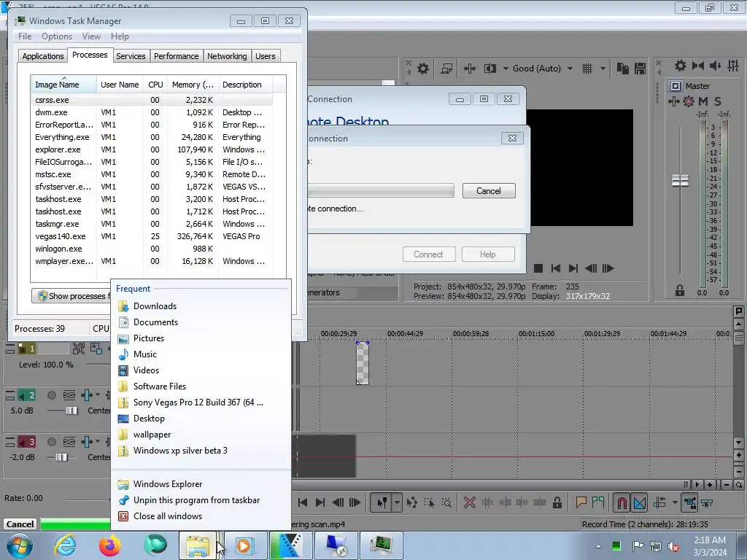Launch Firefox from the taskbar
The height and width of the screenshot is (560, 747).
point(110,545)
